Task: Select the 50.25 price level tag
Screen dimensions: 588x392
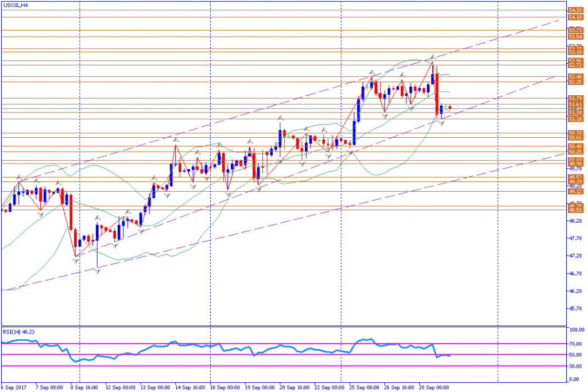Action: [575, 152]
